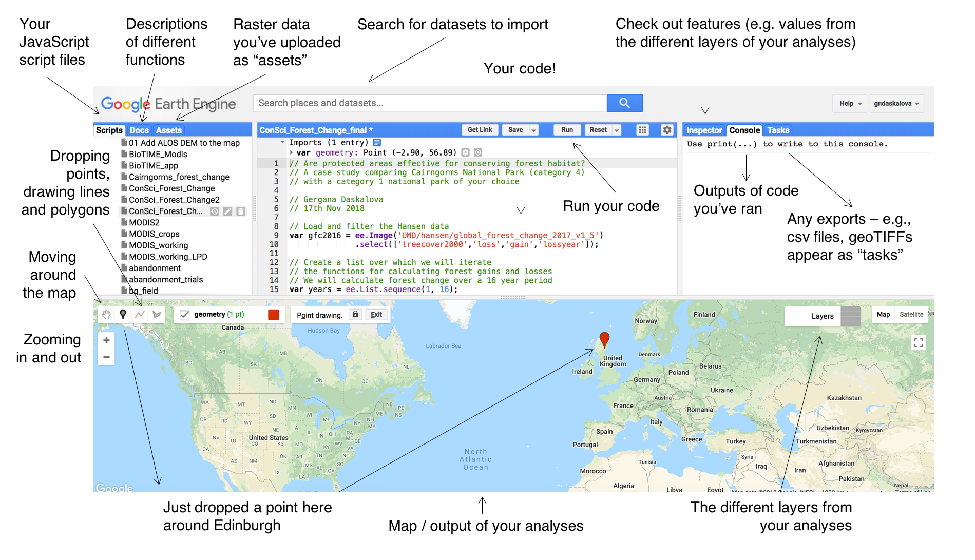Open the Assets tab
Viewport: 975px width, 560px height.
(169, 130)
